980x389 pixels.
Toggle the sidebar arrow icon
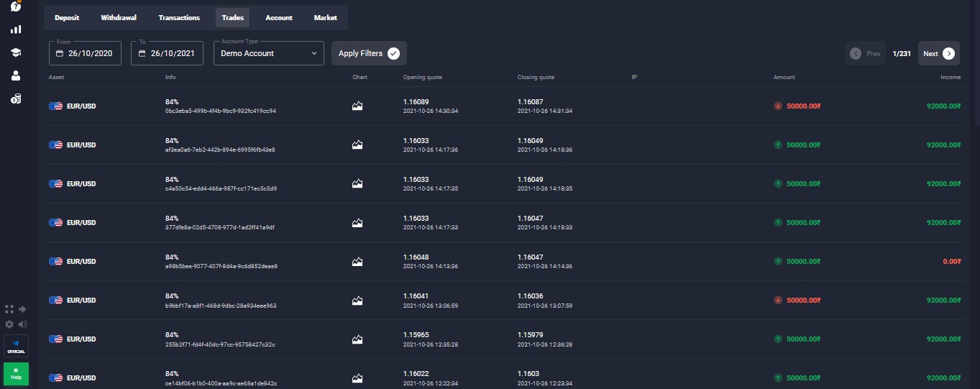click(x=23, y=309)
